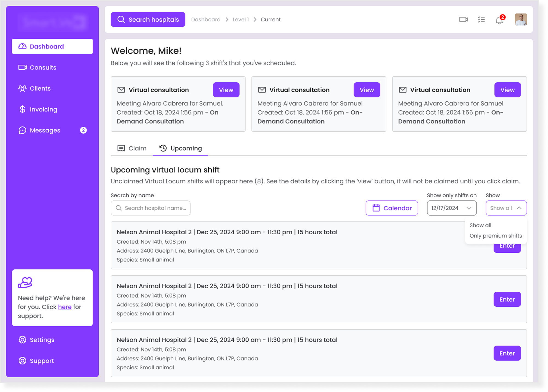Choose Show all from dropdown list
This screenshot has height=392, width=548.
(480, 225)
